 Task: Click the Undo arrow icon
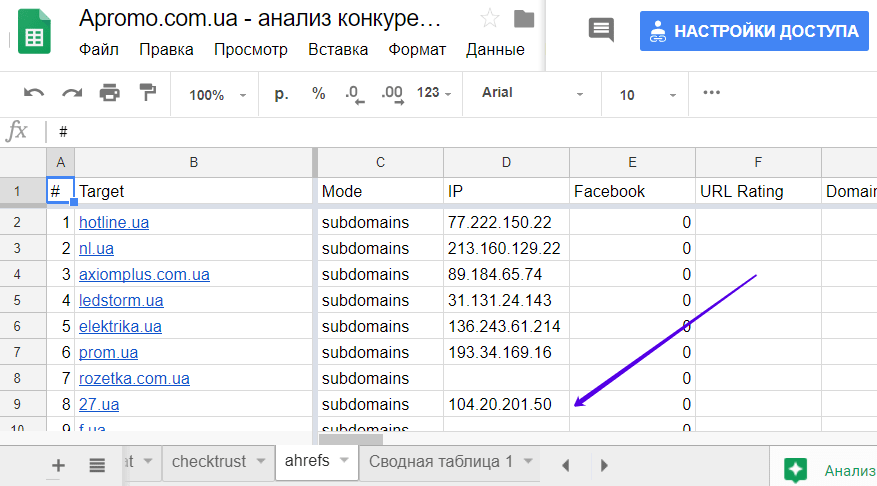[34, 93]
